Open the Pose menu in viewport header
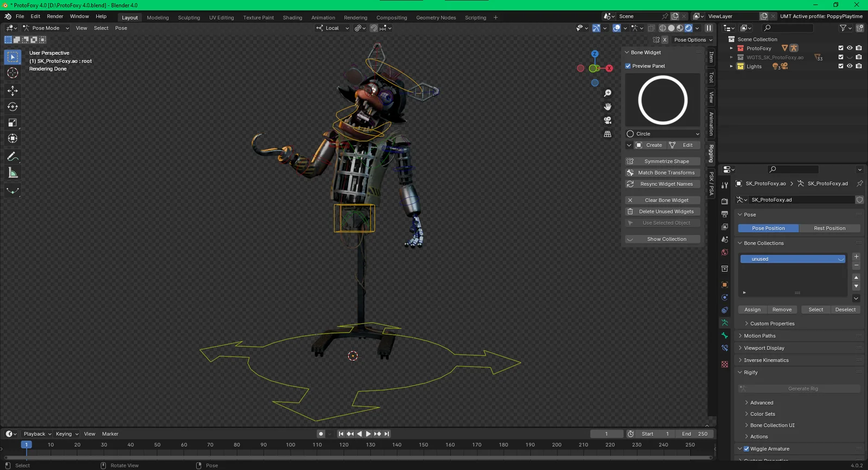This screenshot has width=868, height=470. [121, 28]
